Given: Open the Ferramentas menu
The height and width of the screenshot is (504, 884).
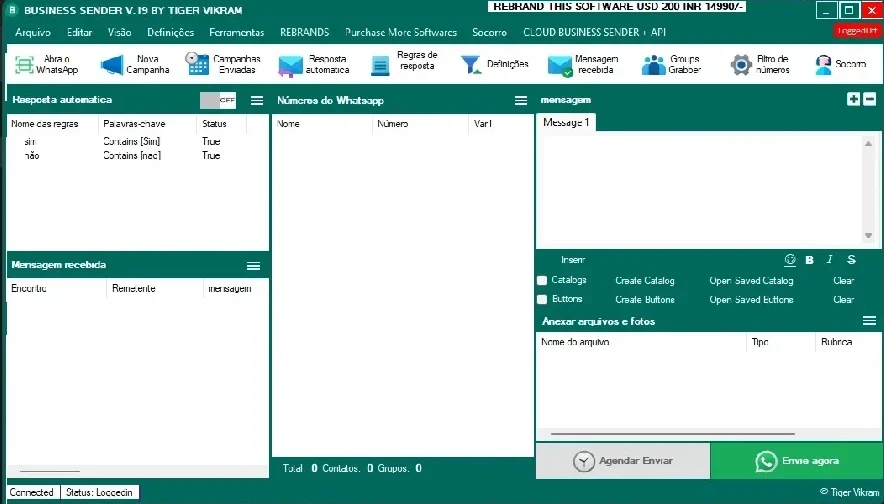Looking at the screenshot, I should [237, 32].
